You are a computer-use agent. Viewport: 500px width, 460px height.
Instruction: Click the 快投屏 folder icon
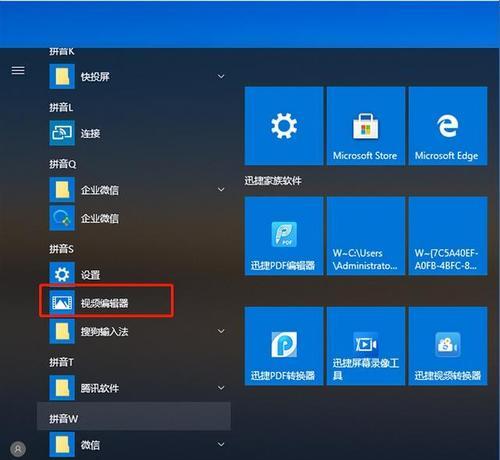62,77
